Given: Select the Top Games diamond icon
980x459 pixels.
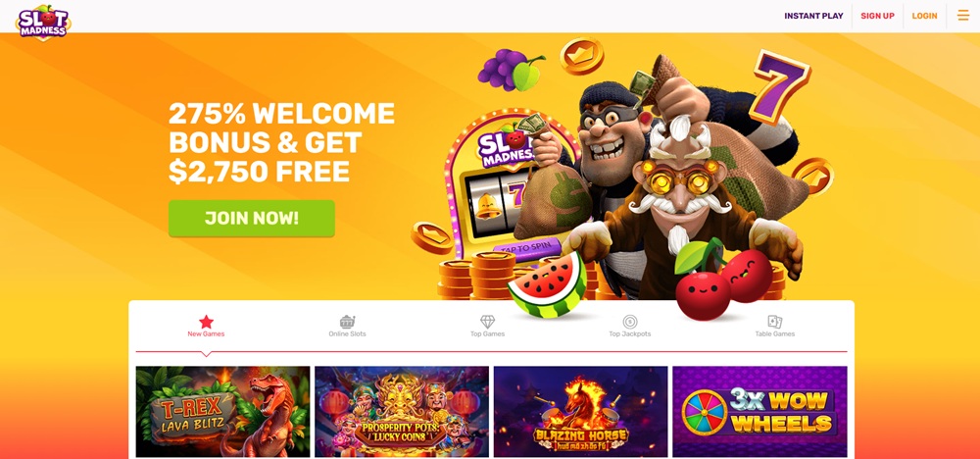Looking at the screenshot, I should click(x=487, y=322).
